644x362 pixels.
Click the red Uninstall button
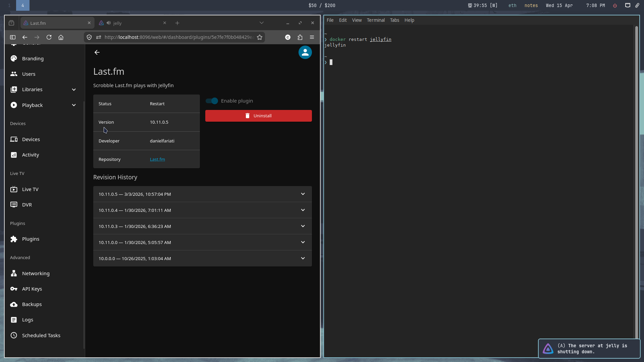pos(259,116)
